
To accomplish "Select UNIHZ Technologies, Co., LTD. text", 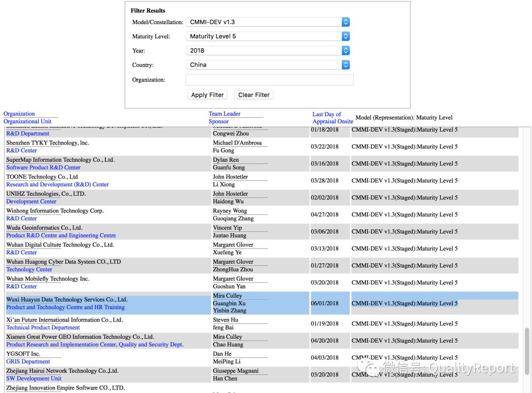I will point(46,194).
